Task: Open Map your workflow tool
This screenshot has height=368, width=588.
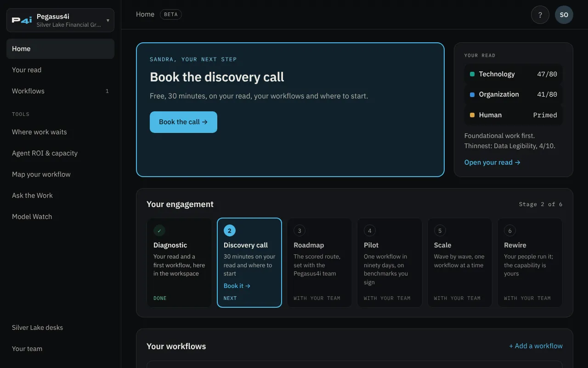Action: 60,174
